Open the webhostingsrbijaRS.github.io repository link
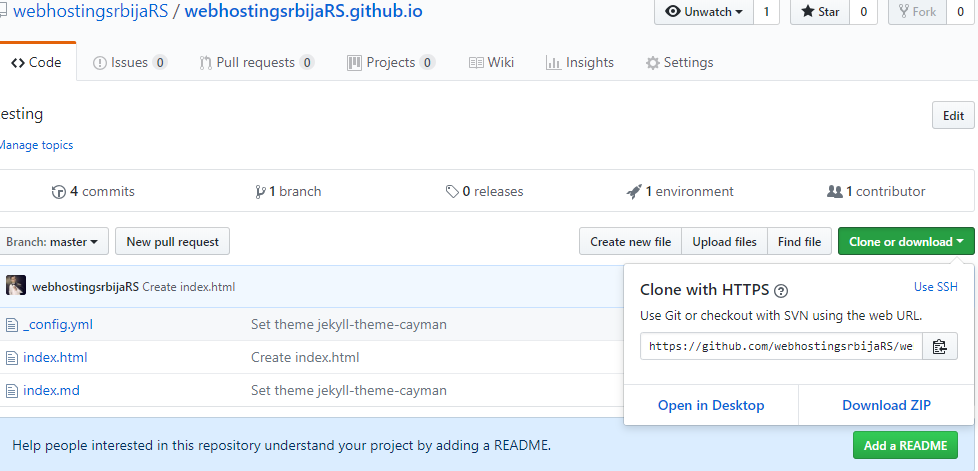Image resolution: width=978 pixels, height=471 pixels. [x=303, y=11]
